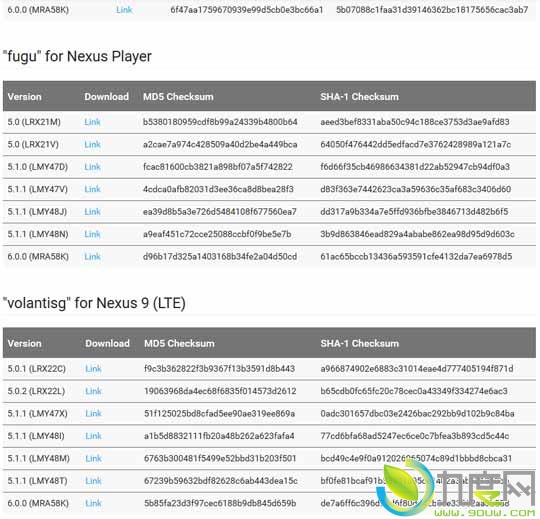
Task: Open download link for fugu 5.1.0 (LMY47D)
Action: (x=92, y=167)
